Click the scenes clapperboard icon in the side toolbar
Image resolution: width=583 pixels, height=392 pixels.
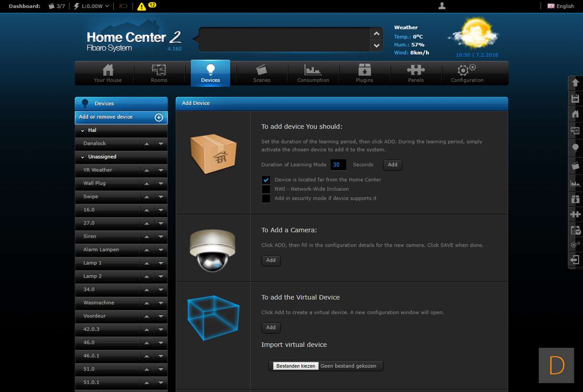click(x=575, y=166)
